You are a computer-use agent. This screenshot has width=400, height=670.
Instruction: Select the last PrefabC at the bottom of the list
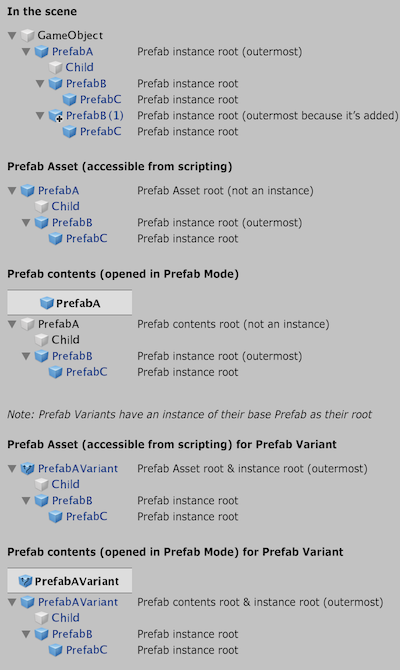(86, 650)
